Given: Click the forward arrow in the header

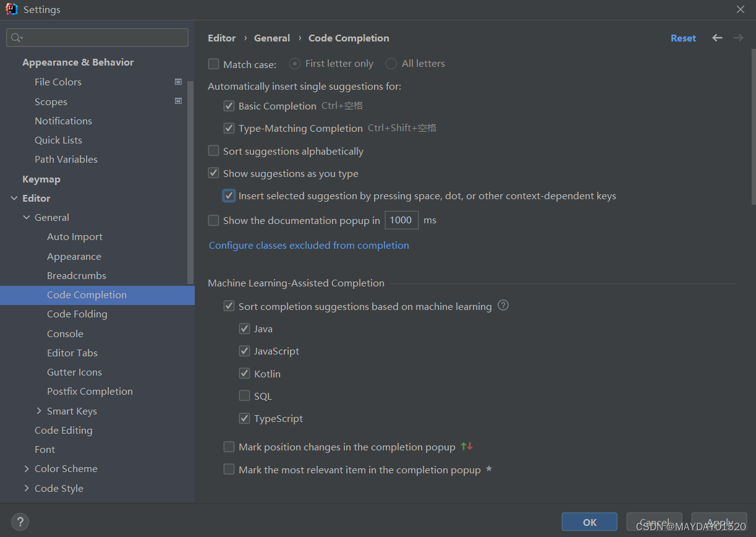Looking at the screenshot, I should coord(738,38).
